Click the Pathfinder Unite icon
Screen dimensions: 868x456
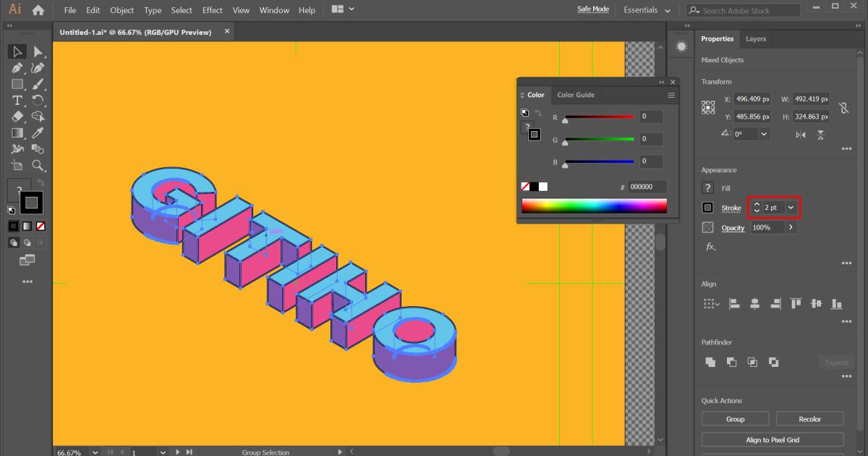[710, 362]
